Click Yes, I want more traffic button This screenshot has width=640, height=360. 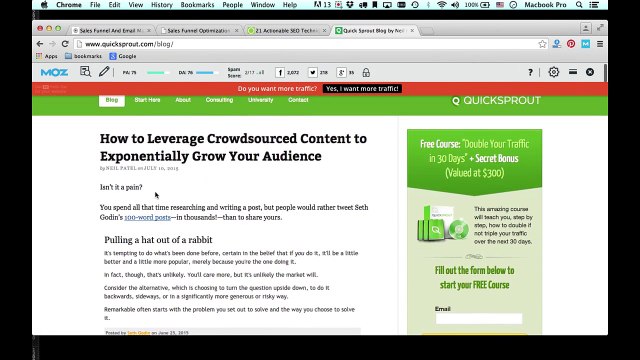click(x=362, y=89)
